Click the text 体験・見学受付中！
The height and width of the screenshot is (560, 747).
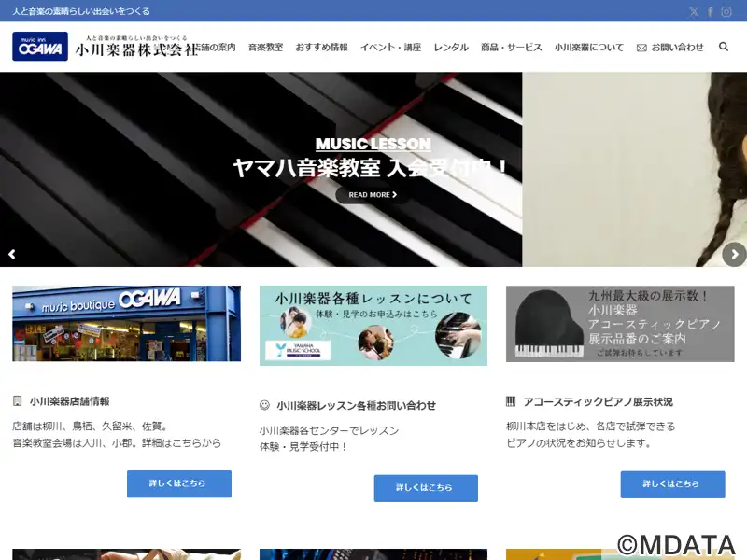point(303,447)
